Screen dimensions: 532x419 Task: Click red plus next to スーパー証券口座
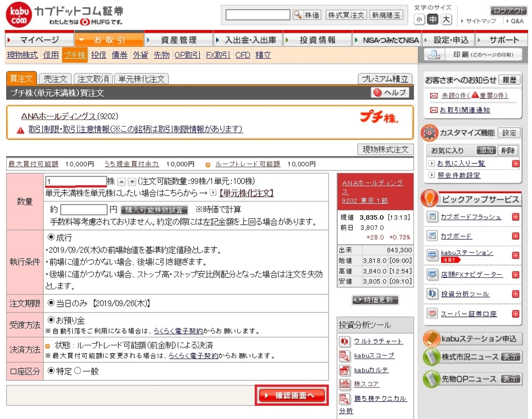click(515, 313)
